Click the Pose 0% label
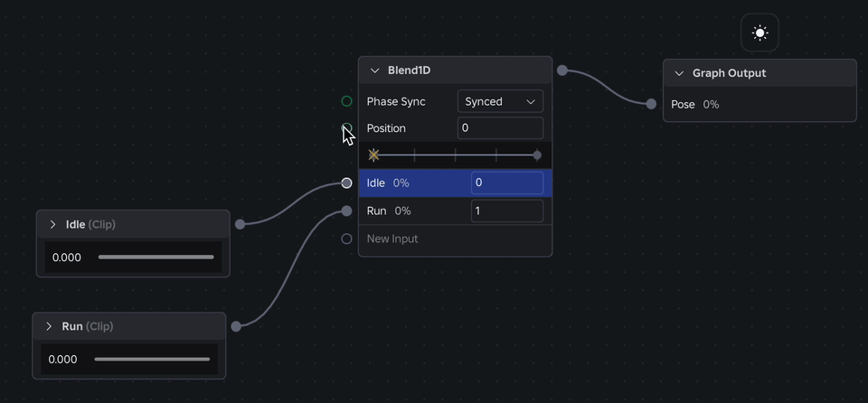Image resolution: width=868 pixels, height=403 pixels. tap(694, 104)
